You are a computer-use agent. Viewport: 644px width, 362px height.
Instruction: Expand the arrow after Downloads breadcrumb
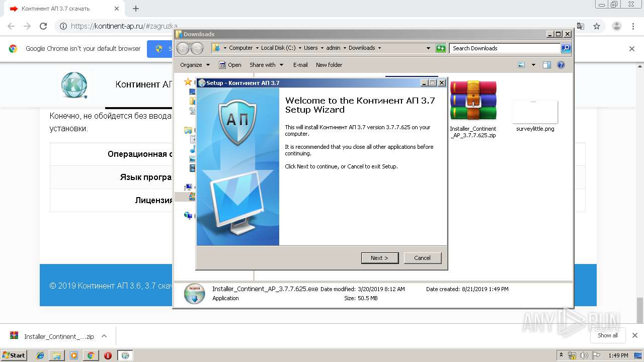pyautogui.click(x=379, y=48)
